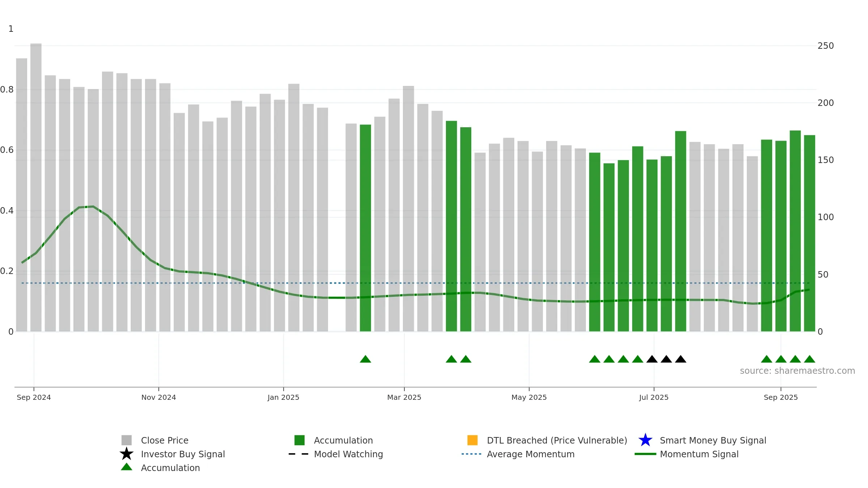868x488 pixels.
Task: Select the first green accumulation triangle in February
Action: 365,359
